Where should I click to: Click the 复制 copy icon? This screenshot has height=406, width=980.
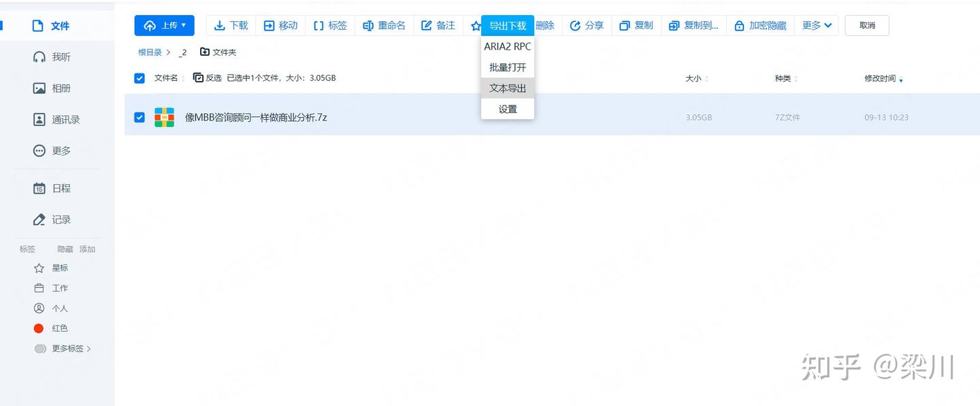pos(636,25)
